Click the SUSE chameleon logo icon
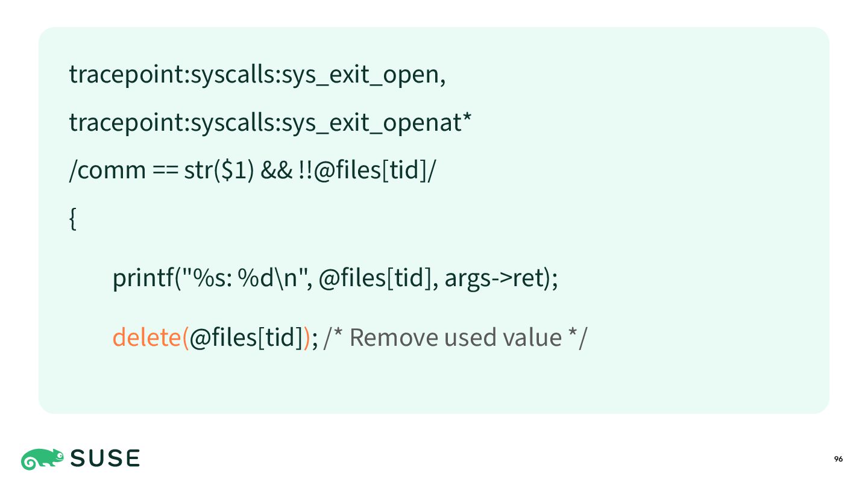 pos(42,459)
